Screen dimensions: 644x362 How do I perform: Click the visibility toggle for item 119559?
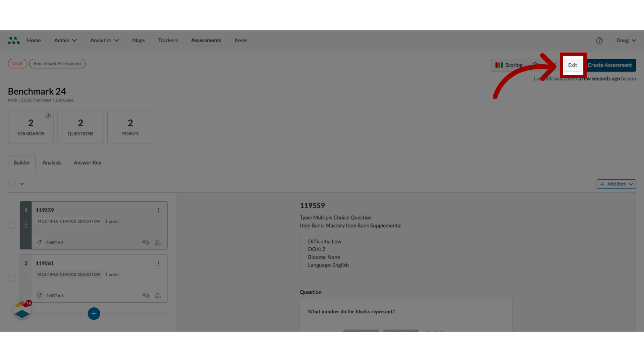146,242
